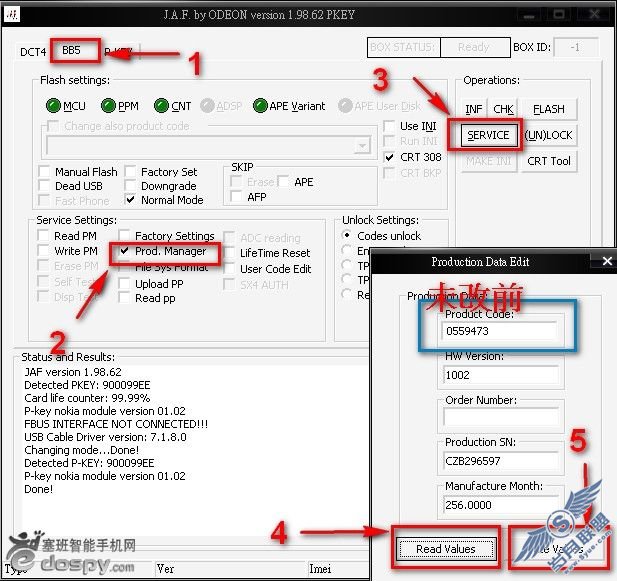Enable Factory Set checkbox

click(x=130, y=172)
